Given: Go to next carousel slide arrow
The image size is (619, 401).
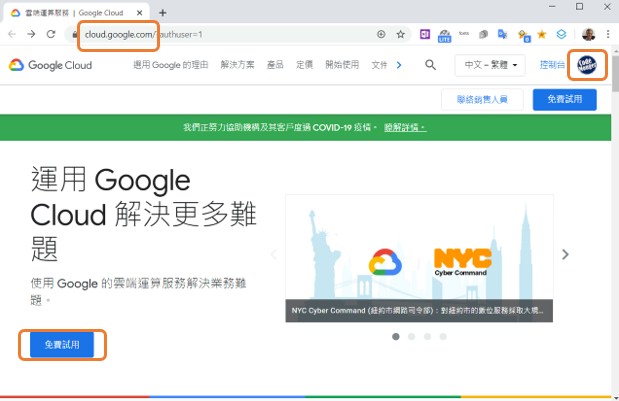Looking at the screenshot, I should coord(565,255).
